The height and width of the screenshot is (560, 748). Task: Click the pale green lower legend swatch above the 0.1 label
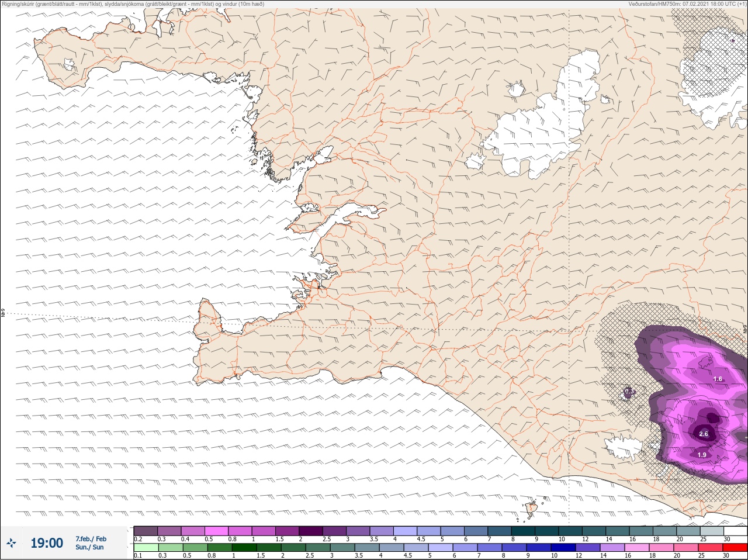coord(146,547)
